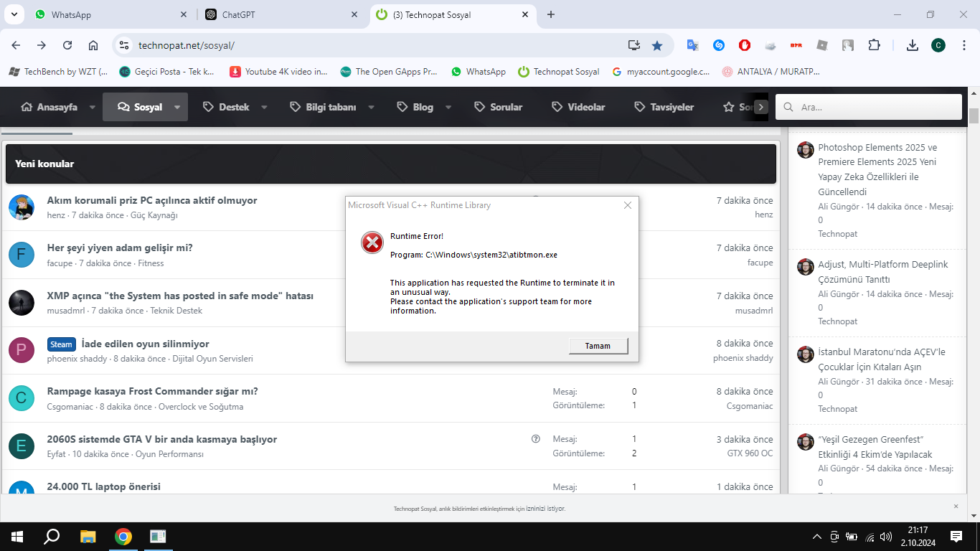The image size is (980, 551).
Task: Open the XMP açınca safe mode hatası topic
Action: pos(180,296)
